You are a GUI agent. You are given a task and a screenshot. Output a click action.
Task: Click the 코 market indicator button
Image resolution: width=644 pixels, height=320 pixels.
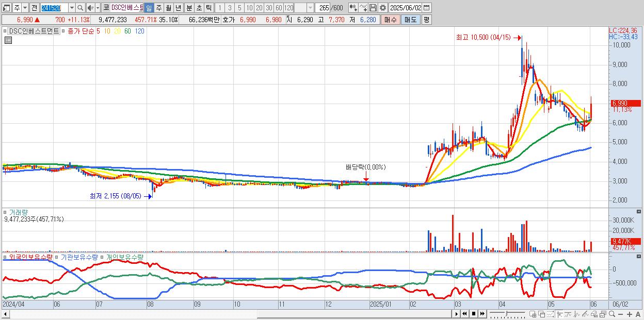[x=106, y=8]
